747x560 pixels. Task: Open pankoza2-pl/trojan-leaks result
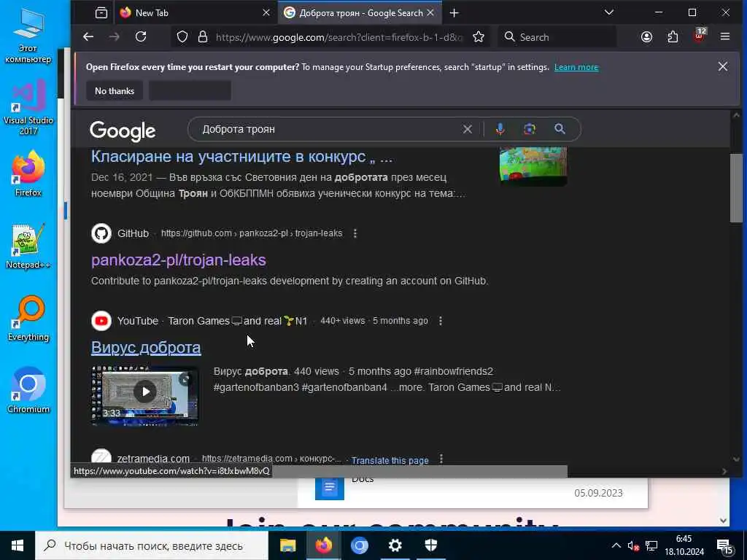tap(179, 260)
